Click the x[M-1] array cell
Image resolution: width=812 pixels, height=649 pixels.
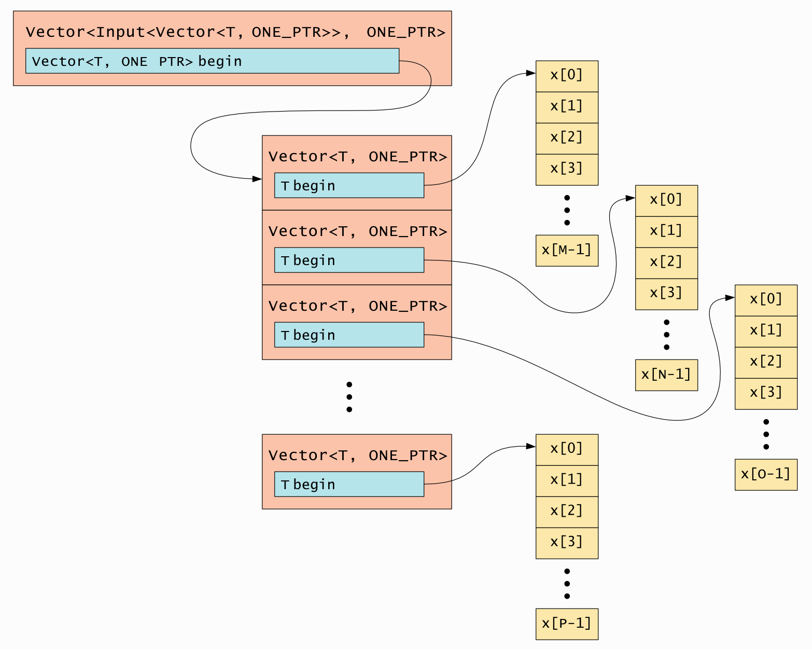point(566,251)
